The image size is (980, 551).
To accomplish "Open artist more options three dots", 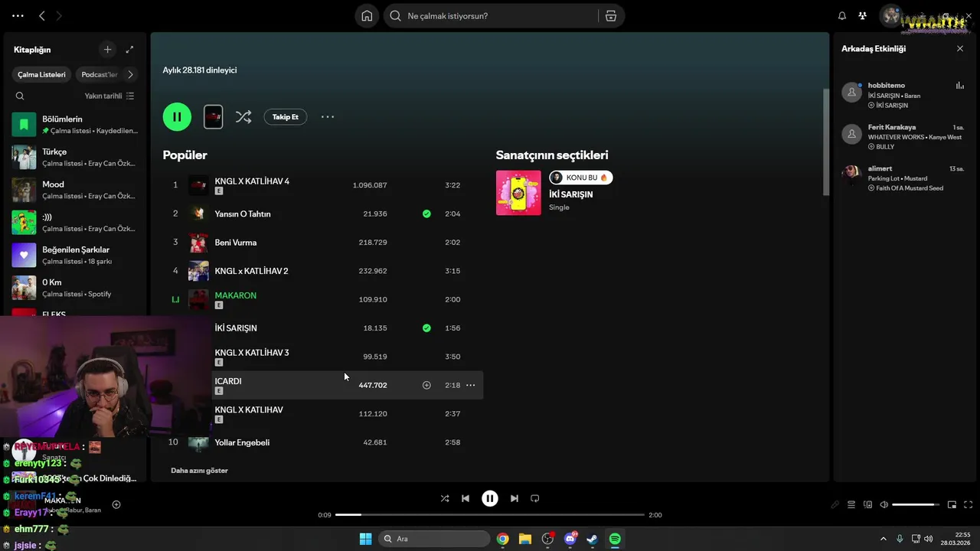I will (x=328, y=117).
